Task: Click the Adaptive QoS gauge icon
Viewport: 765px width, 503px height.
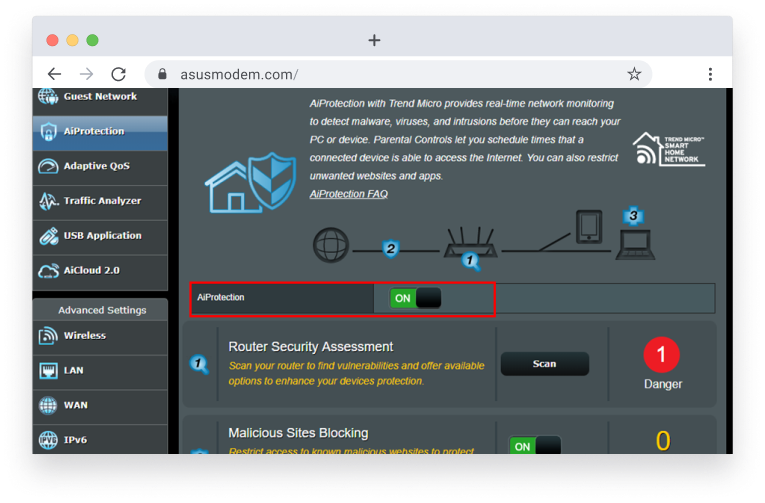Action: (48, 166)
